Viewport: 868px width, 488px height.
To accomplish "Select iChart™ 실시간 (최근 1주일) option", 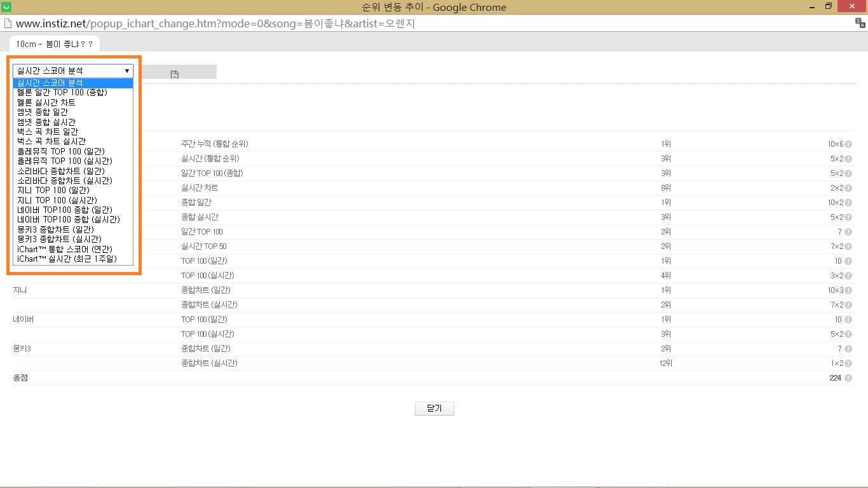I will pos(73,259).
